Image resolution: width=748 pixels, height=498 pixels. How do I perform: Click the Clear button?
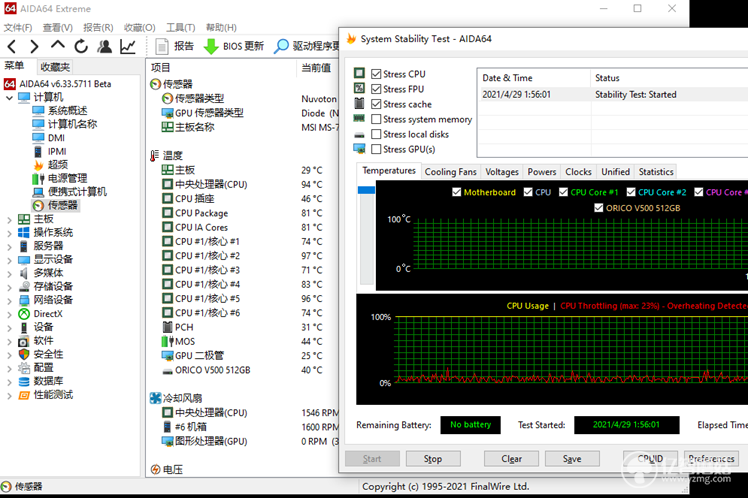point(511,459)
